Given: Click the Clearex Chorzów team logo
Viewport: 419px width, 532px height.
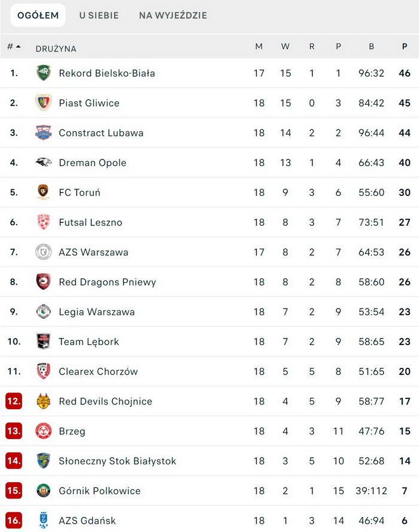Looking at the screenshot, I should point(43,371).
